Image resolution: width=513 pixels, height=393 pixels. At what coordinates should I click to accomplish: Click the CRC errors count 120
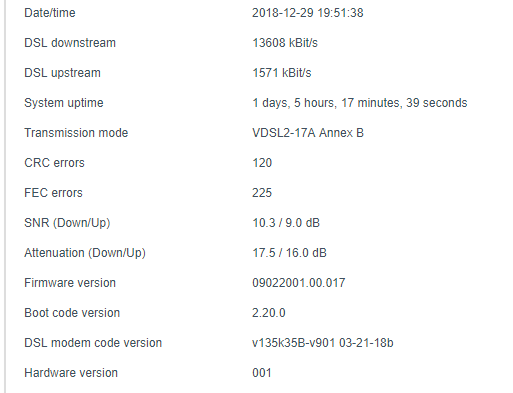pyautogui.click(x=262, y=163)
